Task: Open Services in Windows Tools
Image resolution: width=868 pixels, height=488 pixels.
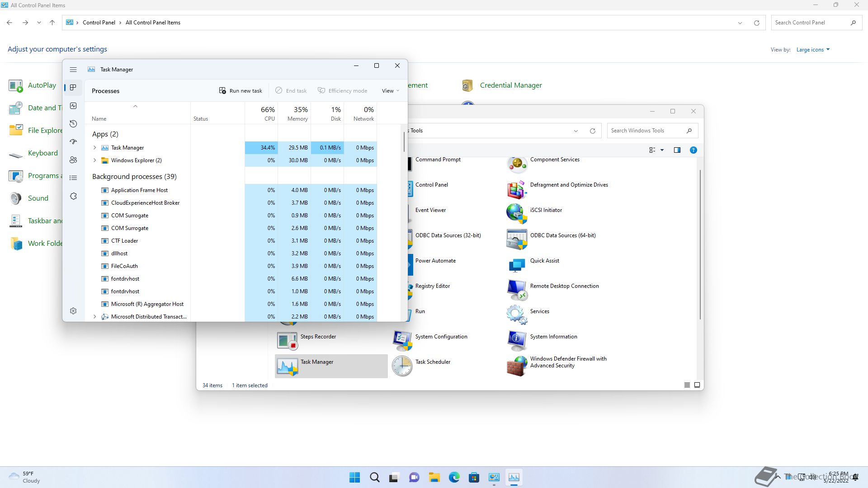Action: coord(528,315)
